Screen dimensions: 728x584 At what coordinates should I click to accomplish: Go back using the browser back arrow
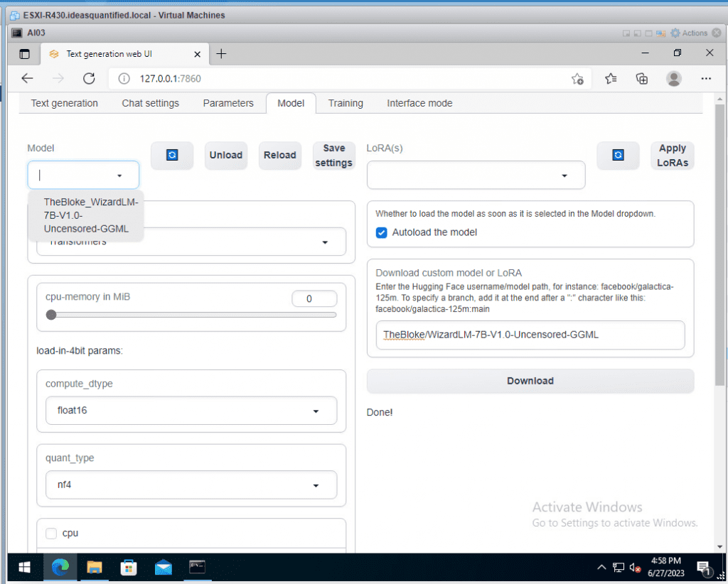(28, 78)
